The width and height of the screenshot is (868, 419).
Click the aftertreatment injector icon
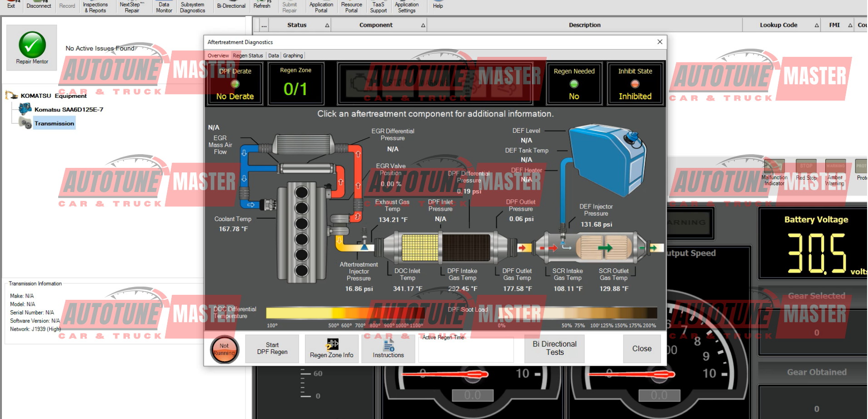tap(364, 240)
